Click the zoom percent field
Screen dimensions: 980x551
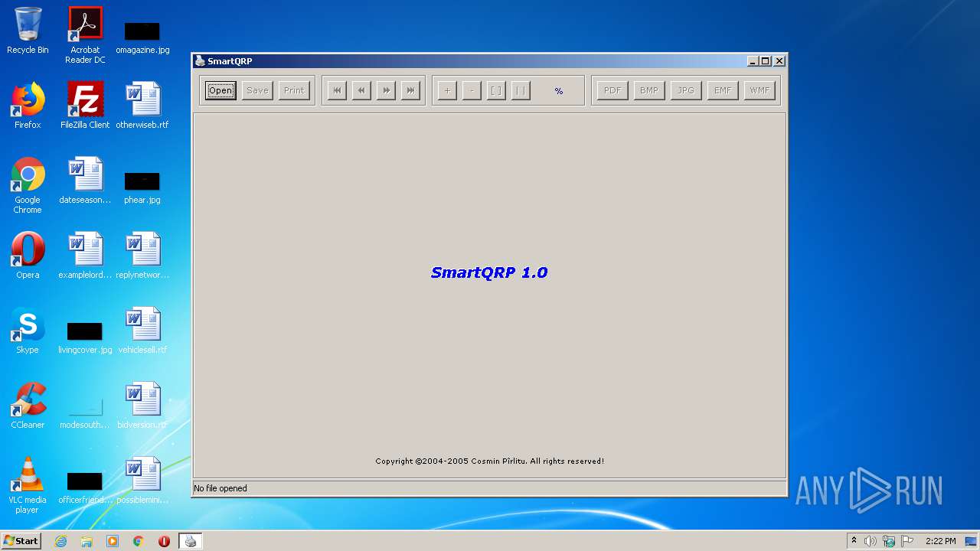click(558, 91)
